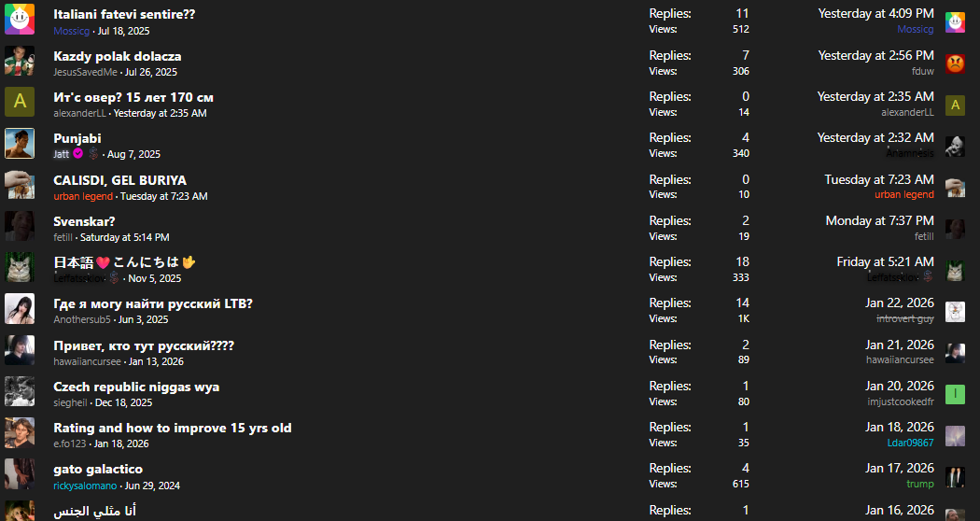Open the "Svenskar?" thread

84,221
